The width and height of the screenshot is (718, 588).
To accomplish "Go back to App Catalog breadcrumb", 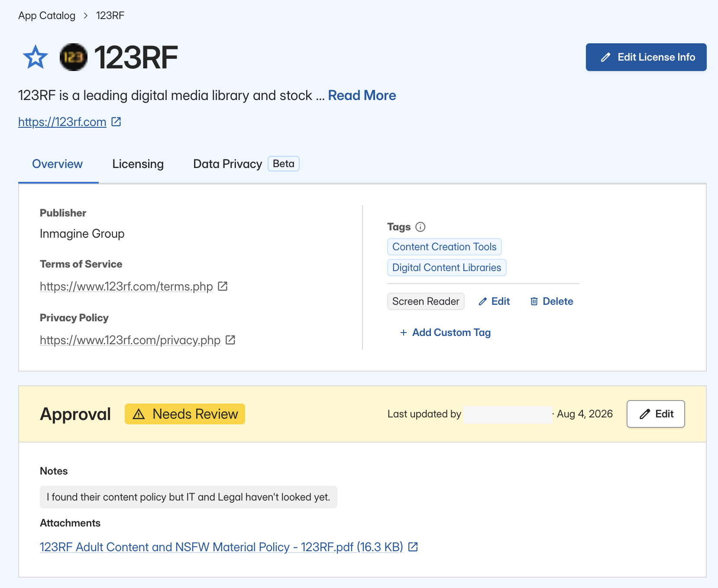I will [47, 16].
